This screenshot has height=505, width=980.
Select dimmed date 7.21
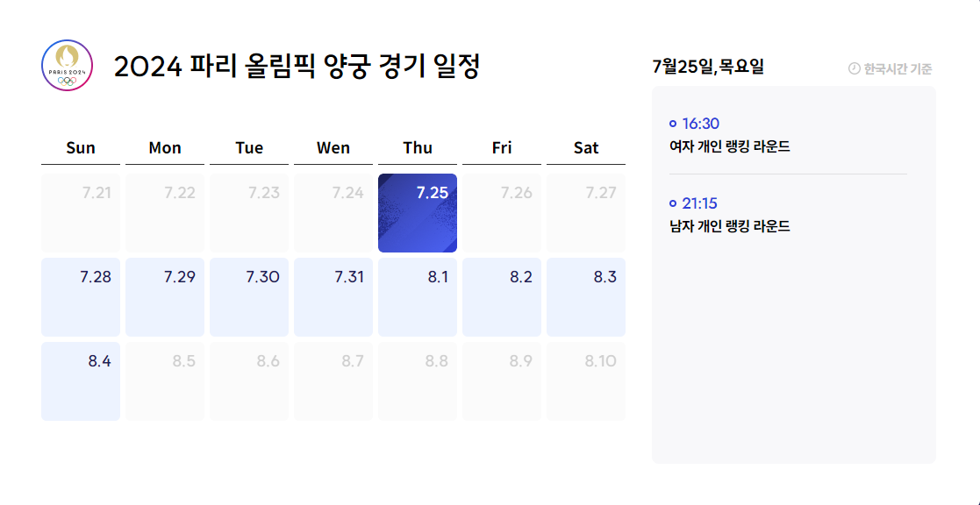[81, 212]
